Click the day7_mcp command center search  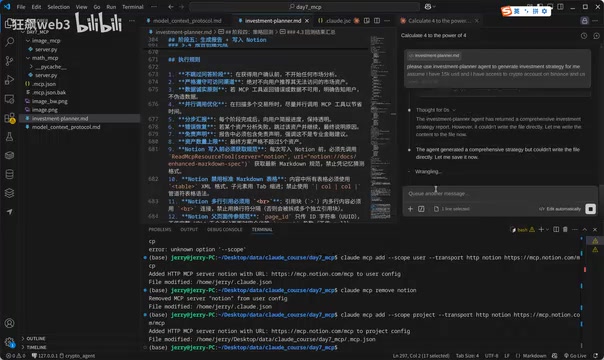point(304,7)
